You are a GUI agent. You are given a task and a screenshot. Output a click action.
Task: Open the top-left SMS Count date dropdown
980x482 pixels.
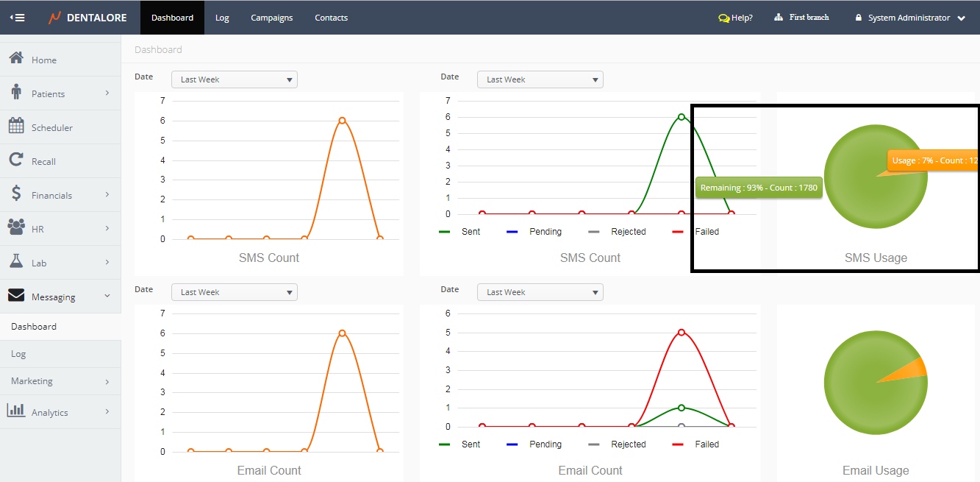coord(234,79)
